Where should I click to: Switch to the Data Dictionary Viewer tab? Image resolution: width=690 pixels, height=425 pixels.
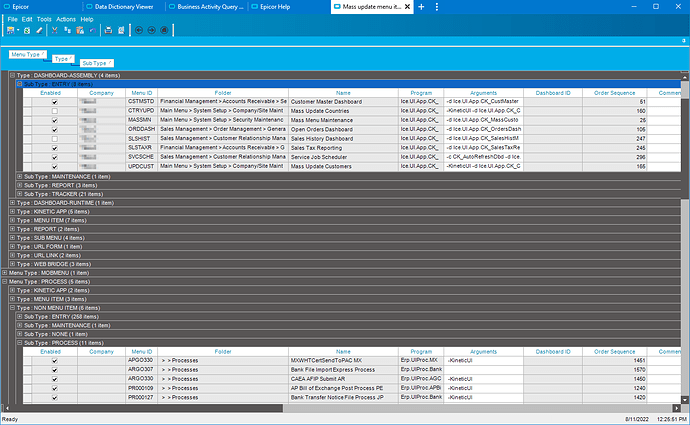pyautogui.click(x=124, y=7)
